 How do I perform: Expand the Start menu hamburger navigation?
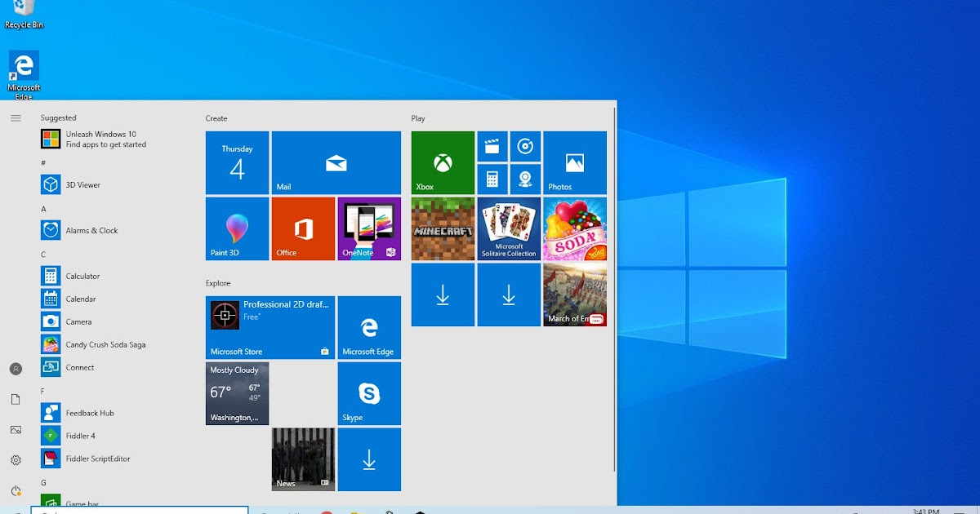[16, 118]
